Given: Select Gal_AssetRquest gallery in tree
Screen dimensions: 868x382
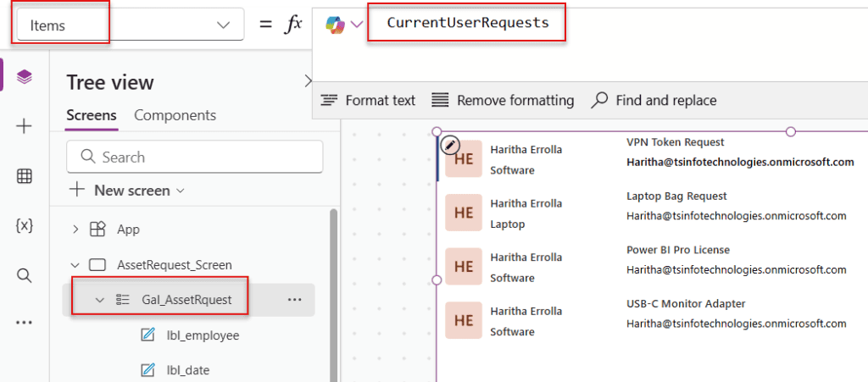Looking at the screenshot, I should pyautogui.click(x=186, y=300).
